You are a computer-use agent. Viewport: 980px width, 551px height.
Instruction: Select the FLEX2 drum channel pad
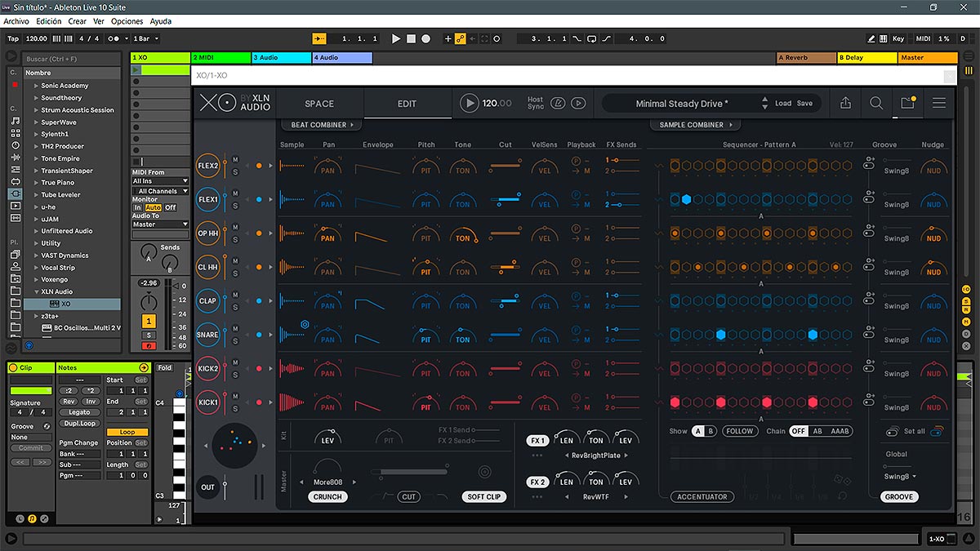(x=208, y=166)
